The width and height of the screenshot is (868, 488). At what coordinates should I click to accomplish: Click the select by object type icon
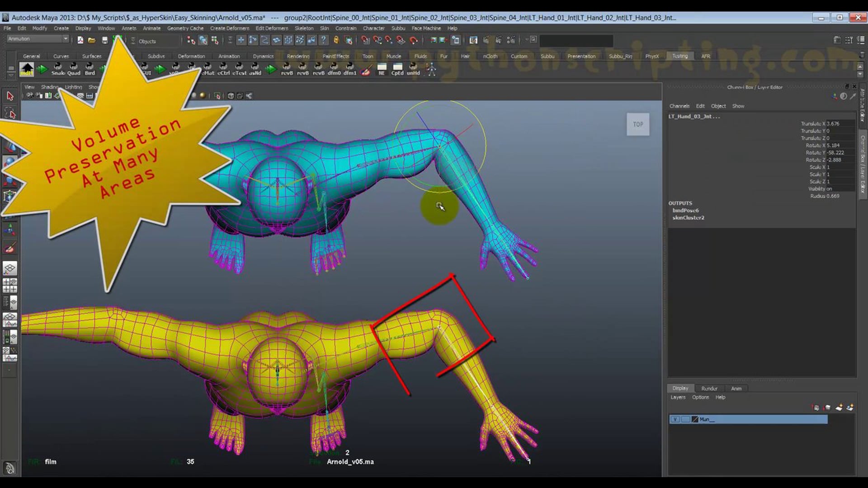tap(203, 40)
